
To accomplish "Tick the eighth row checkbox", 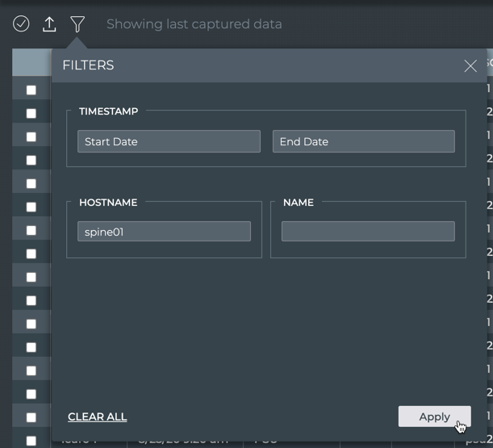I will click(x=31, y=254).
